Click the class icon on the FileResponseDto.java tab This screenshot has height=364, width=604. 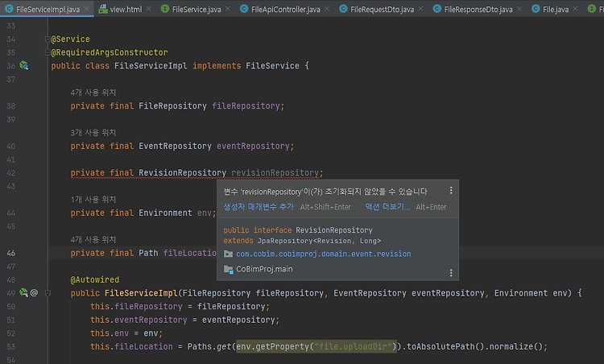(436, 9)
